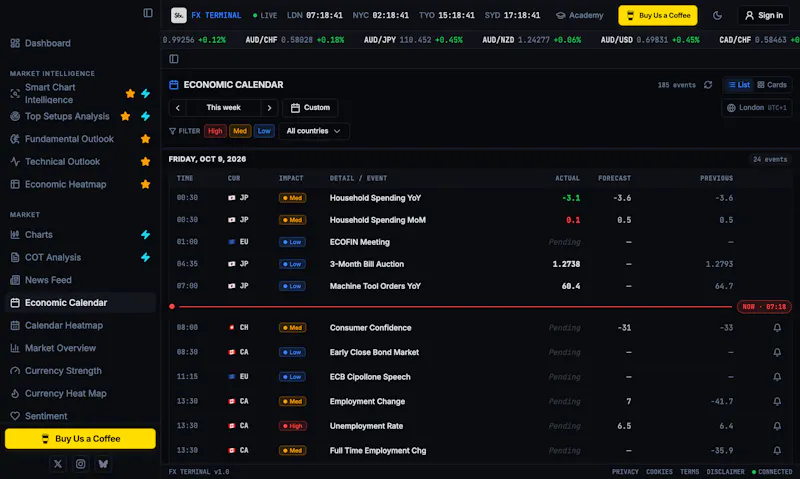Viewport: 800px width, 479px height.
Task: Open Market Overview
Action: (60, 348)
